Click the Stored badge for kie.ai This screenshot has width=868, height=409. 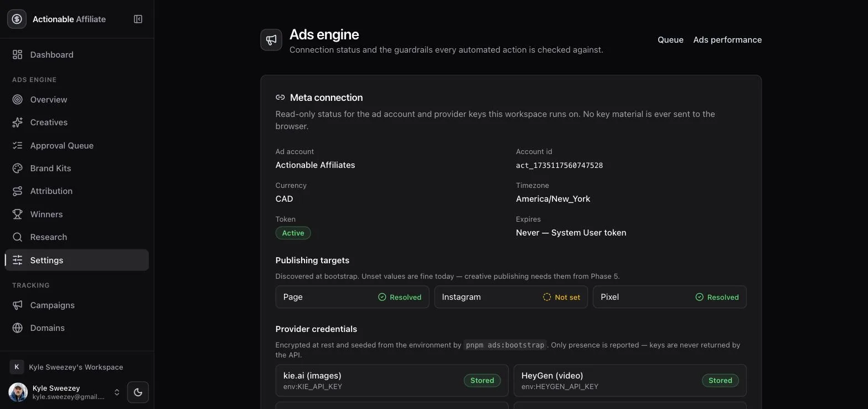(482, 380)
